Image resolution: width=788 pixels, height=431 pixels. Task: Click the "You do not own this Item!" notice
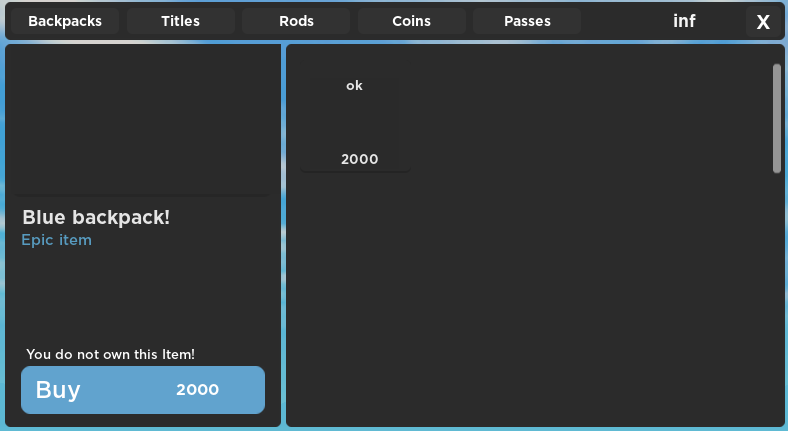tap(110, 354)
